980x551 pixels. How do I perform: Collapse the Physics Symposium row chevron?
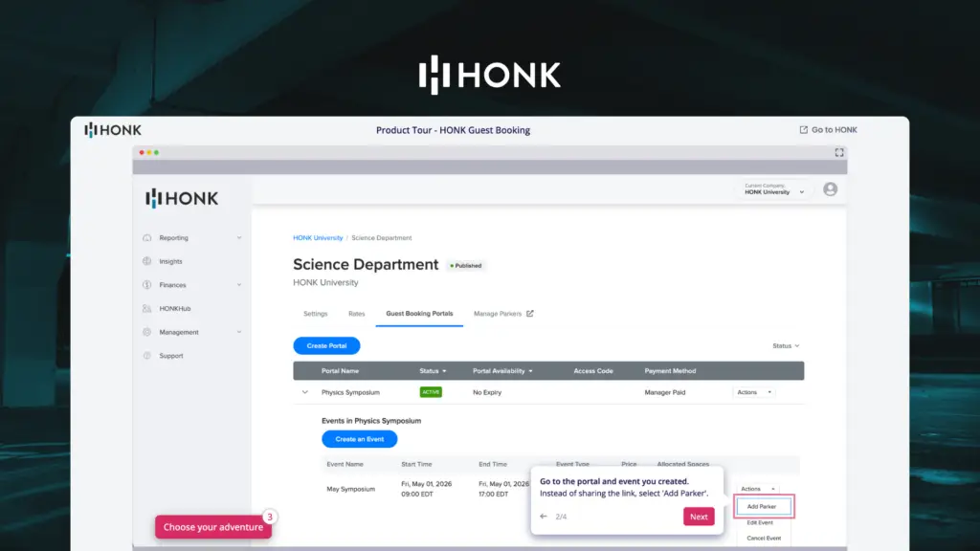305,392
